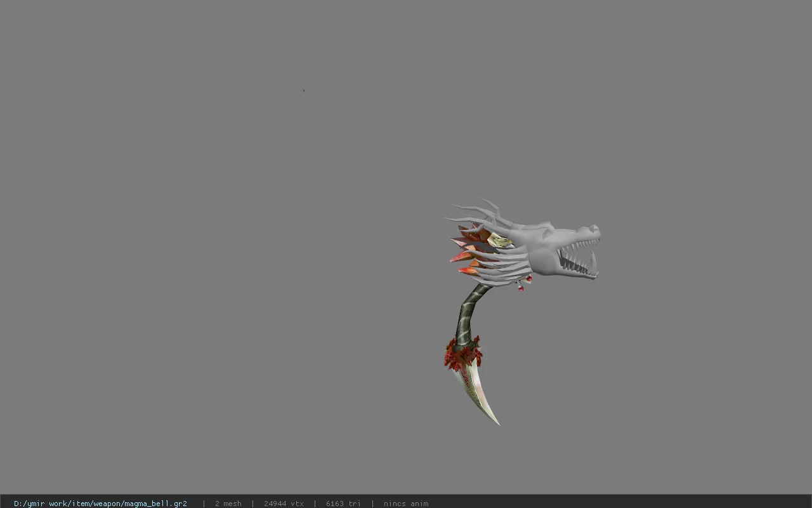
Task: Select the dragon head mesh in viewport
Action: click(x=539, y=248)
